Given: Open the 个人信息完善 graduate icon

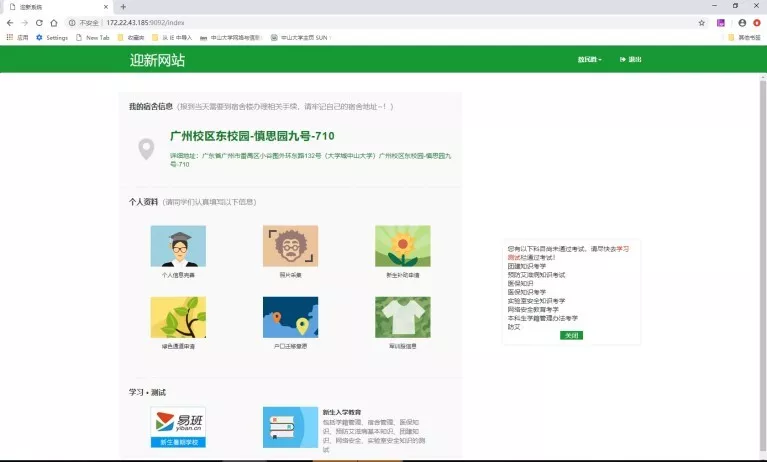Looking at the screenshot, I should click(x=178, y=246).
